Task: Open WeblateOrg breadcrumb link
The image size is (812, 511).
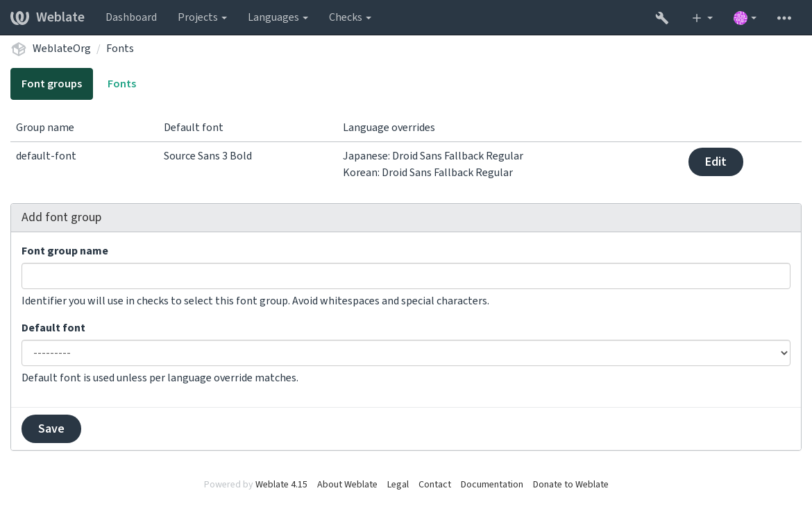Action: [x=61, y=48]
